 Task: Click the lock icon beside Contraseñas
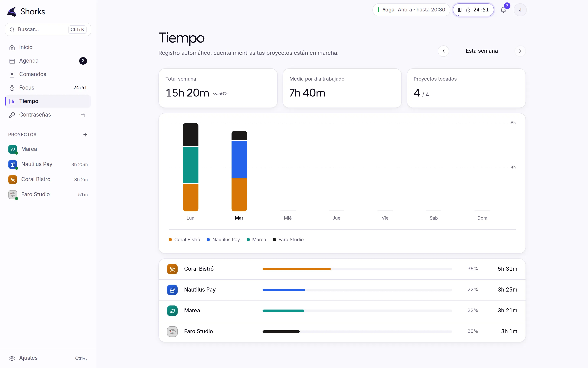(83, 115)
